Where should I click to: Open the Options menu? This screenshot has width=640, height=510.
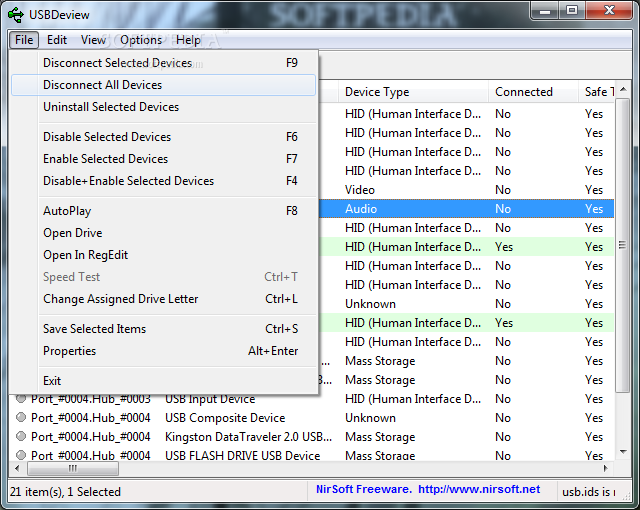[x=141, y=40]
